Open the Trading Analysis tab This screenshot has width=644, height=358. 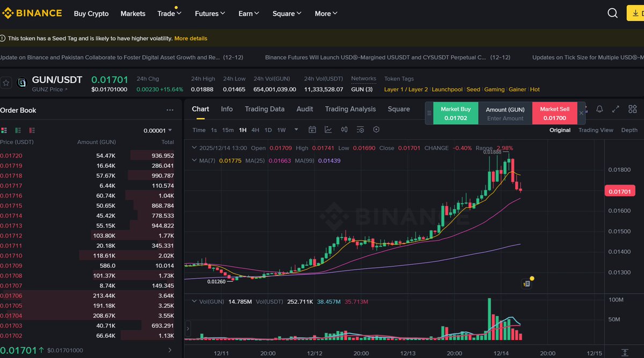pos(350,109)
